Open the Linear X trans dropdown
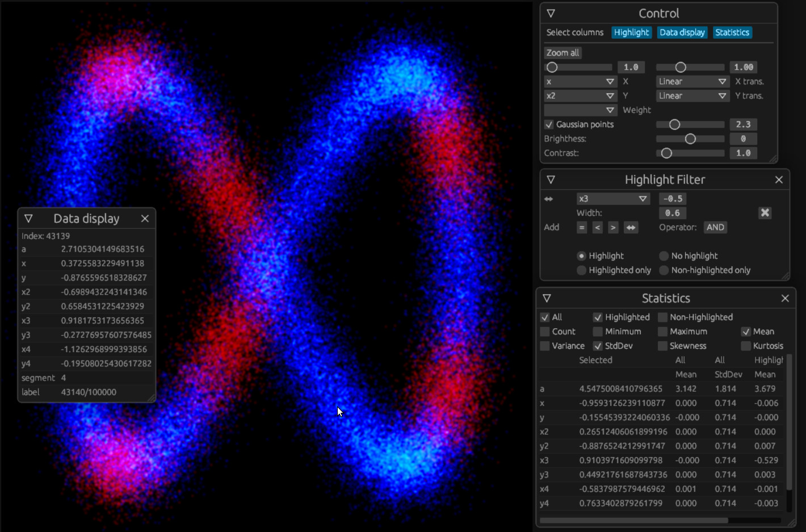 [692, 81]
